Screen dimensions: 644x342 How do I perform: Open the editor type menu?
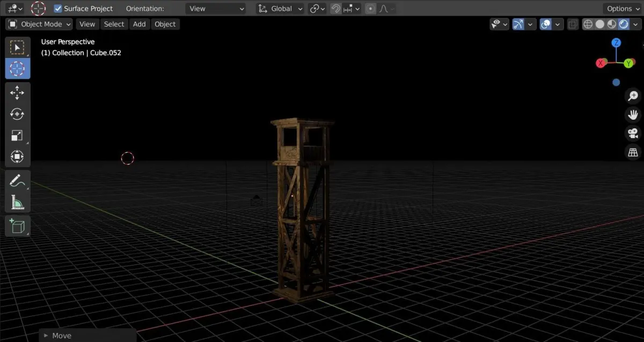14,9
